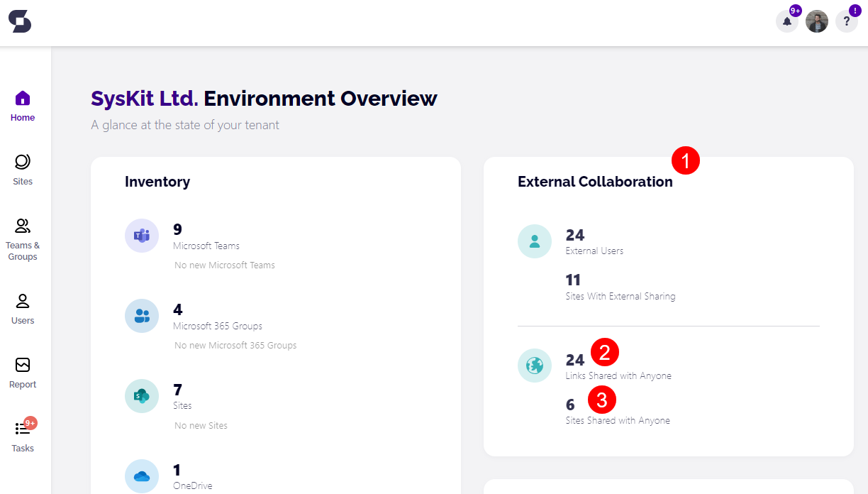This screenshot has width=868, height=494.
Task: Select Teams & Groups in the sidebar
Action: coord(23,236)
